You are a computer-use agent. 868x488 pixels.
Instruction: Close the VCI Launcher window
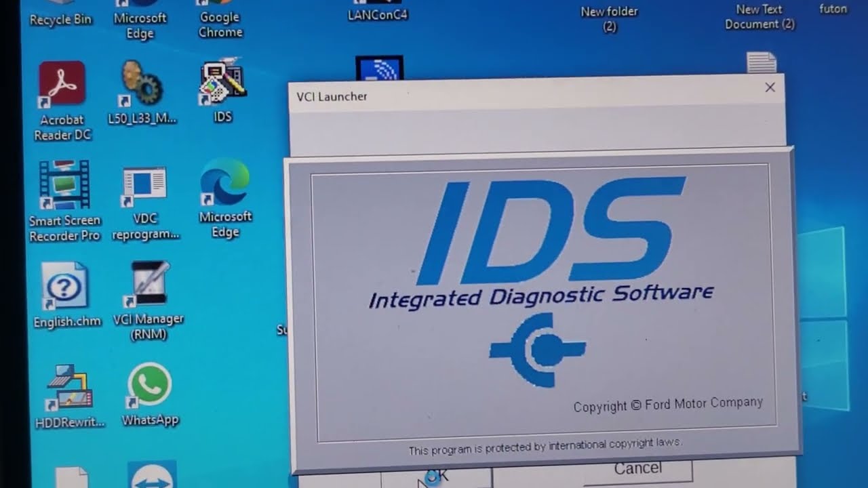(x=770, y=87)
